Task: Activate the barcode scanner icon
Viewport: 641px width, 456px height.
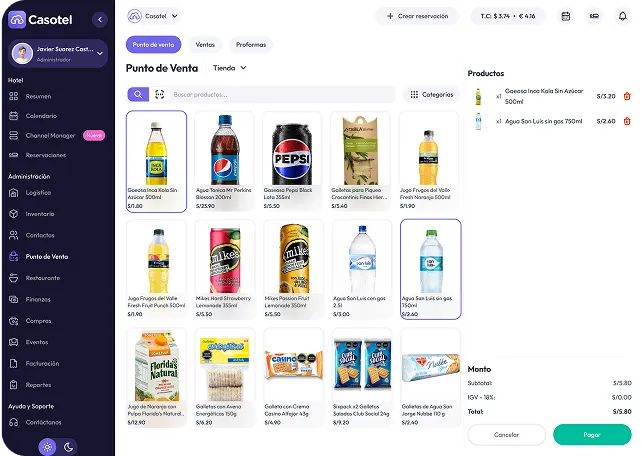Action: click(x=159, y=94)
